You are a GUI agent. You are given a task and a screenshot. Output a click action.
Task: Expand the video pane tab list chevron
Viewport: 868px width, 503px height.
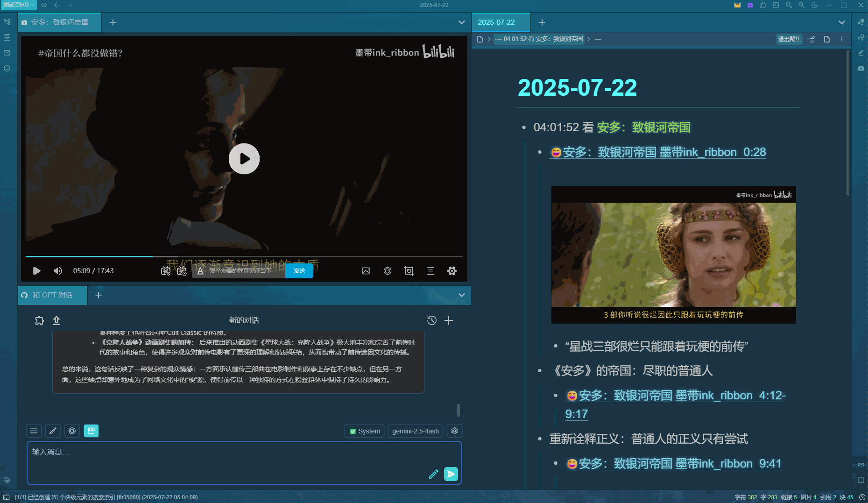461,22
